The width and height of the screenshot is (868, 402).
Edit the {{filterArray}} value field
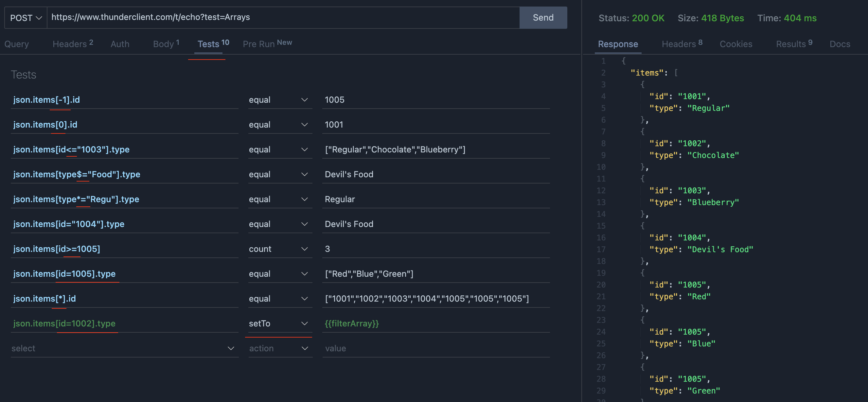tap(435, 323)
